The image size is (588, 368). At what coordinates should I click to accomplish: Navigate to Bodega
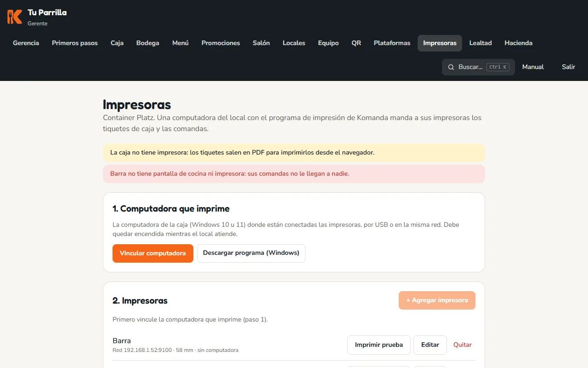pos(148,43)
